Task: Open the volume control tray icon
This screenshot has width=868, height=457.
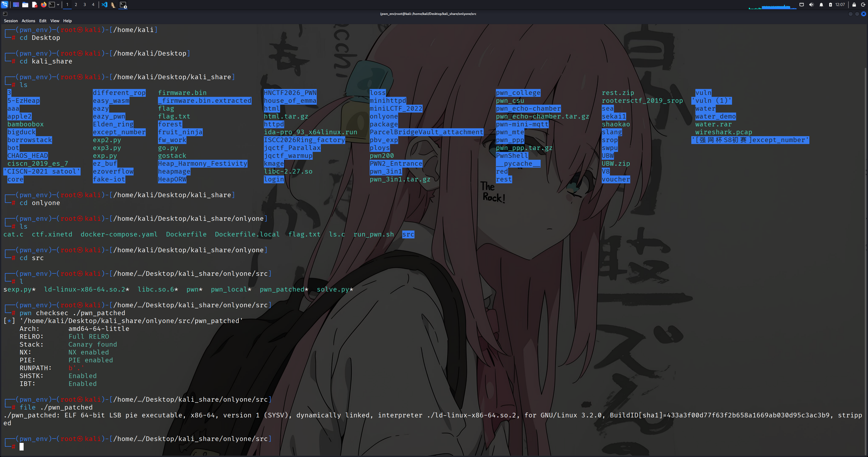Action: [x=811, y=5]
